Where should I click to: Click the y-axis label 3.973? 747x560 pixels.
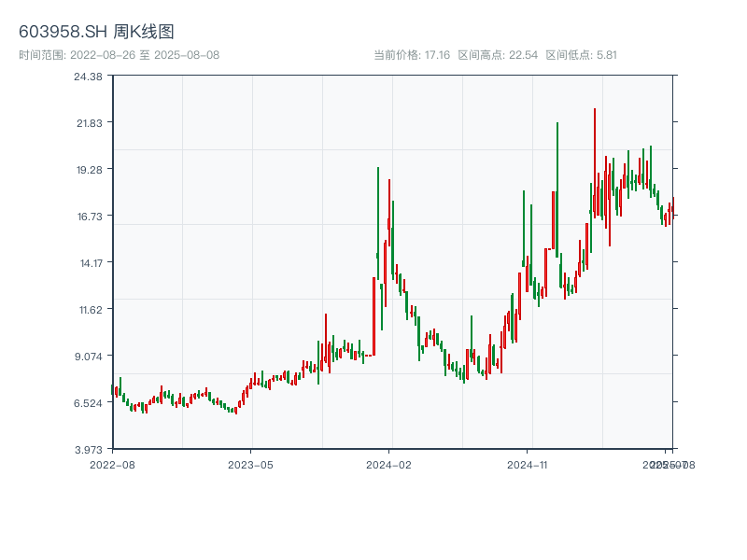pyautogui.click(x=88, y=450)
